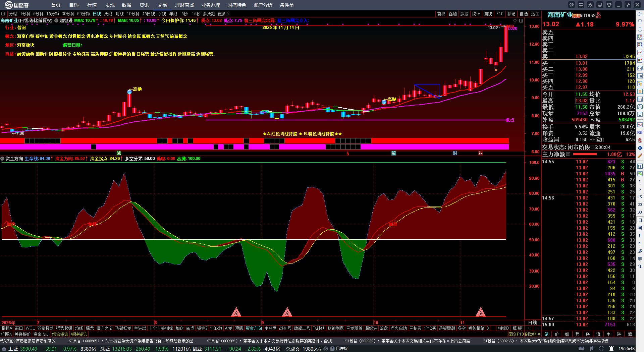Click the left arrow back icon in sidebar
The width and height of the screenshot is (644, 352).
[640, 14]
